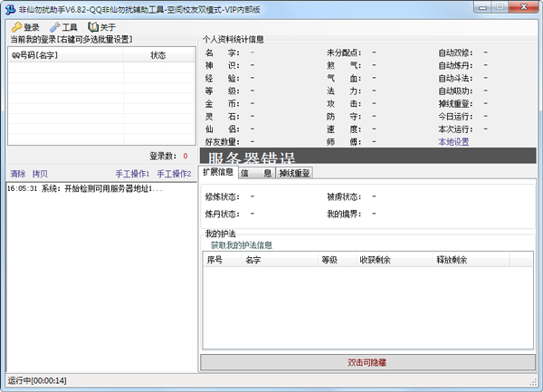Minimize the window
Viewport: 543px width, 392px height.
(x=483, y=7)
